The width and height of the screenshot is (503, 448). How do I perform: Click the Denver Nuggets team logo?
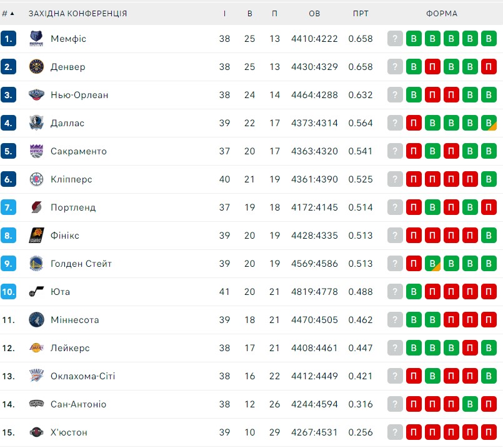[36, 67]
